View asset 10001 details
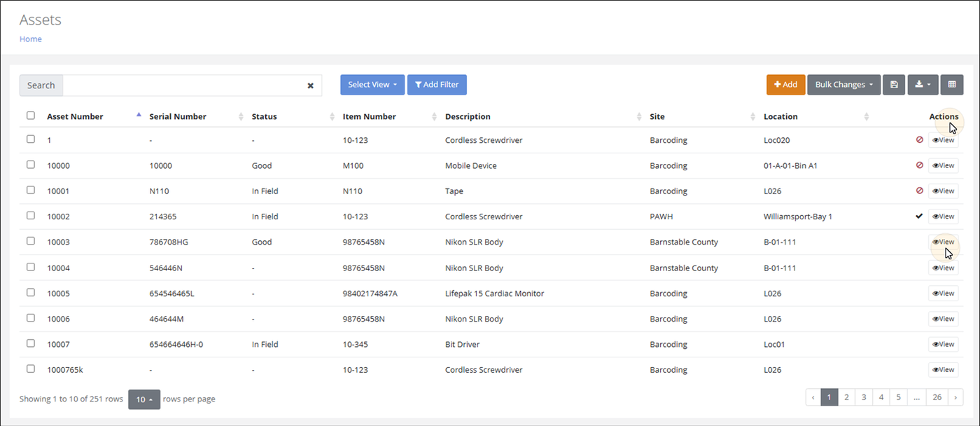 pyautogui.click(x=943, y=191)
